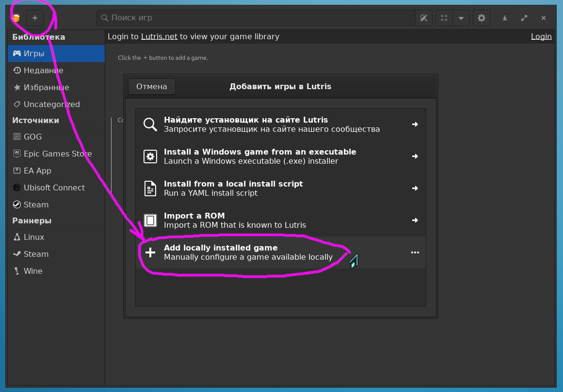Click the Игры gamepad icon
Image resolution: width=563 pixels, height=392 pixels.
(x=17, y=53)
